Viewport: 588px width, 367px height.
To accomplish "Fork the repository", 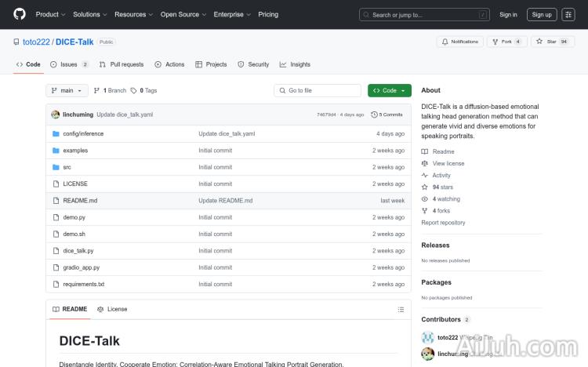I will coord(502,42).
